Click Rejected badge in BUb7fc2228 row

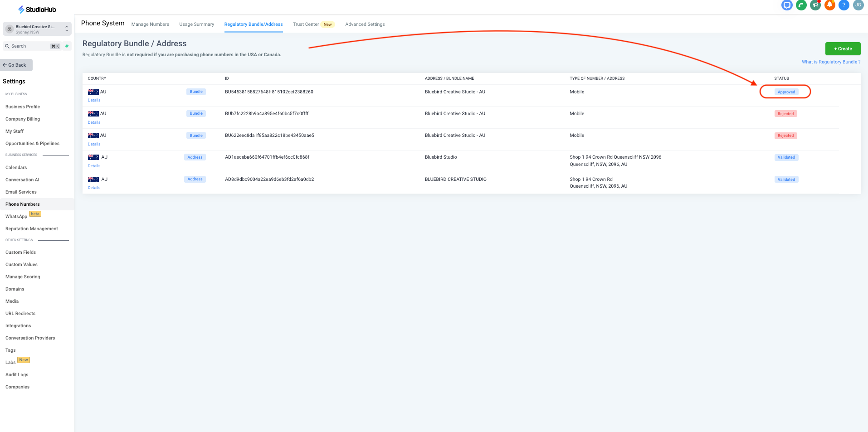point(785,114)
